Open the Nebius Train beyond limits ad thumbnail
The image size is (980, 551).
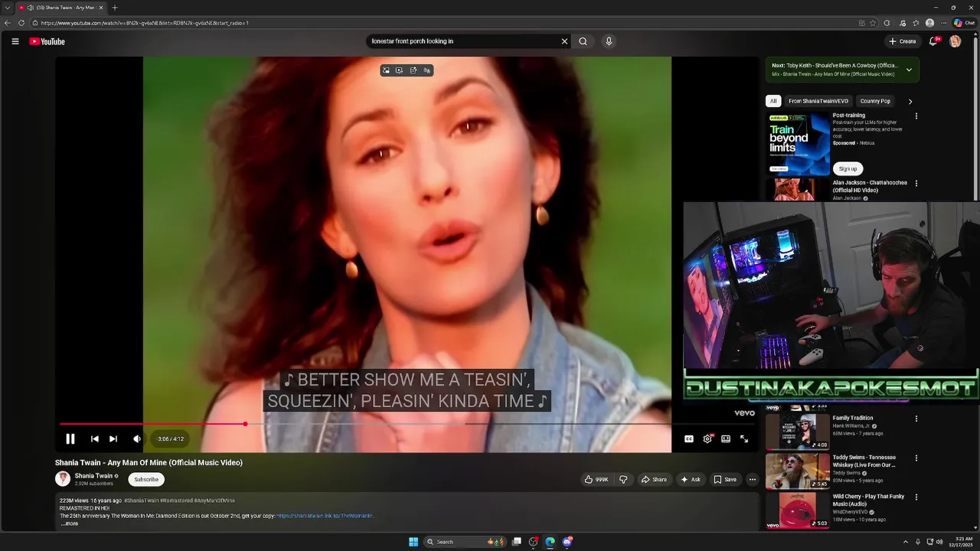click(x=798, y=143)
